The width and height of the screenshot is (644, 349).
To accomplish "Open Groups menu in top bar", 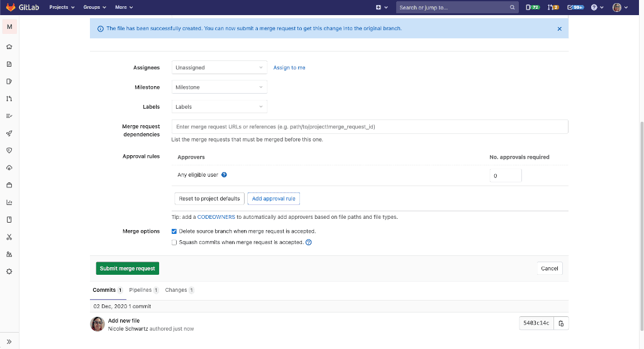I will click(95, 8).
